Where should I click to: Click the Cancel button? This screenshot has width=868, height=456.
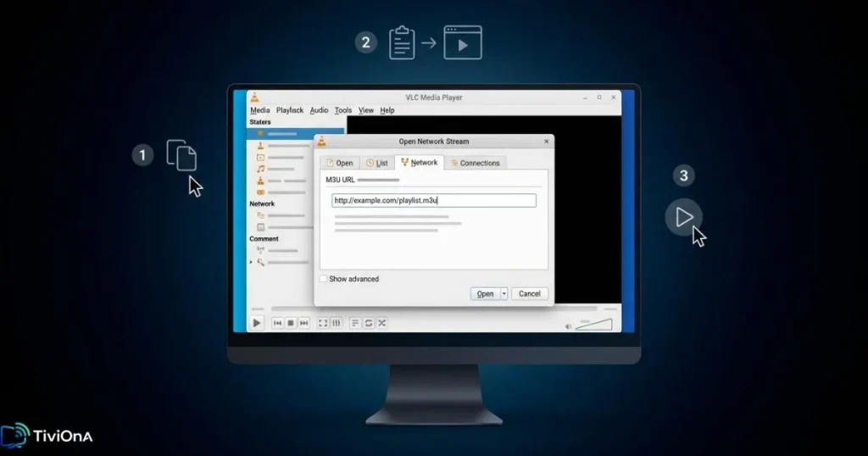pos(529,294)
